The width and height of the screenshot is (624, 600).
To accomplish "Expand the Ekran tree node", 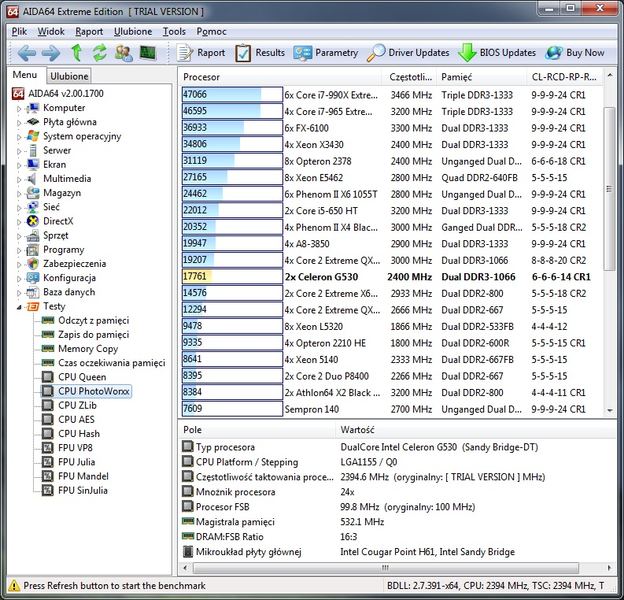I will pyautogui.click(x=19, y=165).
